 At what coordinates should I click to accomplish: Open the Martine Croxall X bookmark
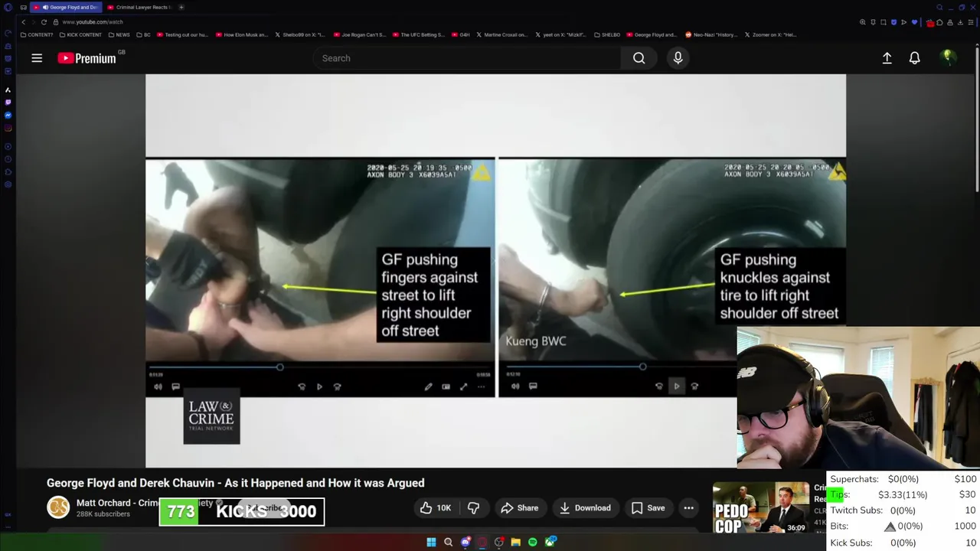coord(501,34)
